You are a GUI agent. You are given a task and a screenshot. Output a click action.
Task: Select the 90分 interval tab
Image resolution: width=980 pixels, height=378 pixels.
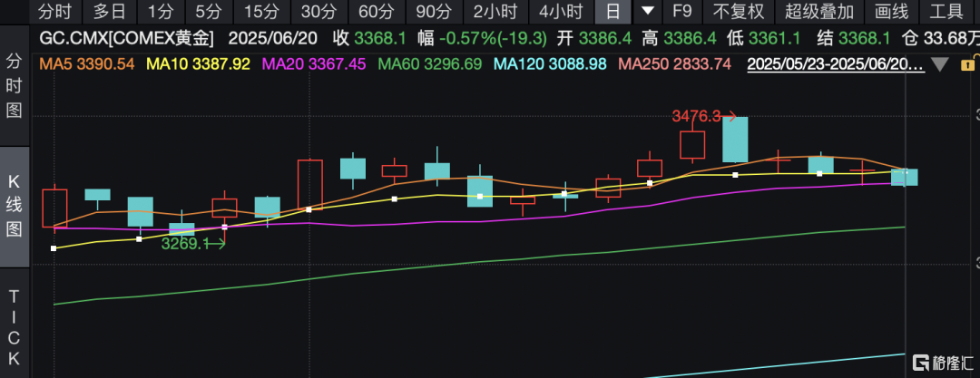pyautogui.click(x=434, y=11)
